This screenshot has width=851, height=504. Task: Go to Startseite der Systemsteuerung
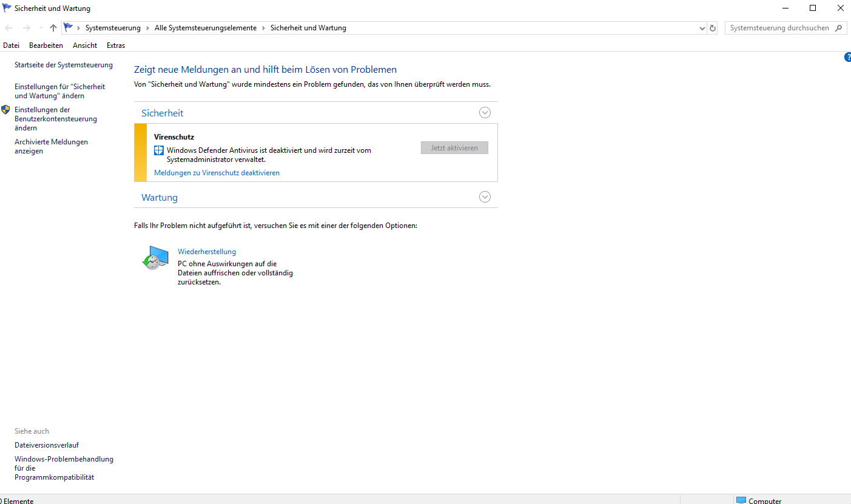coord(64,65)
